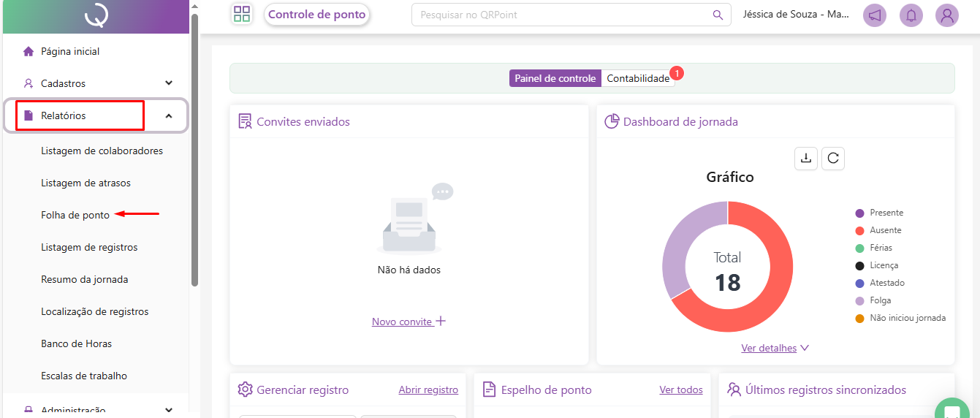The height and width of the screenshot is (418, 980).
Task: Download the dashboard chart
Action: point(806,159)
